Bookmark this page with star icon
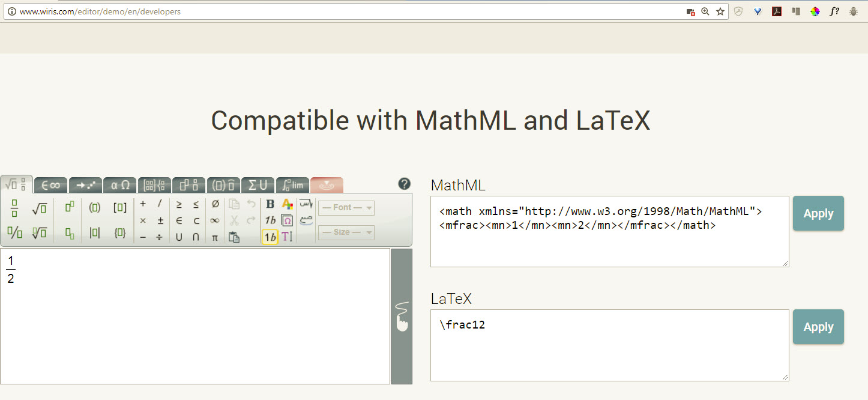The image size is (868, 400). [720, 11]
